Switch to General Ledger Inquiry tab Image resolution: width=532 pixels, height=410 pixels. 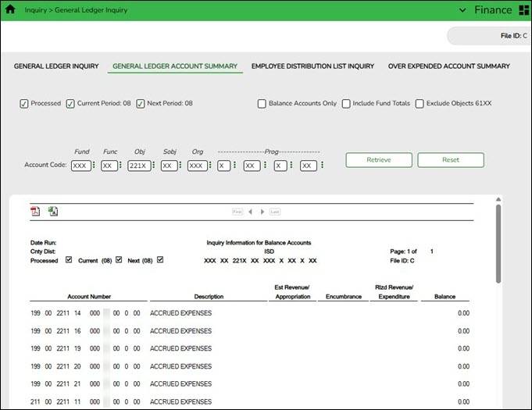tap(56, 66)
